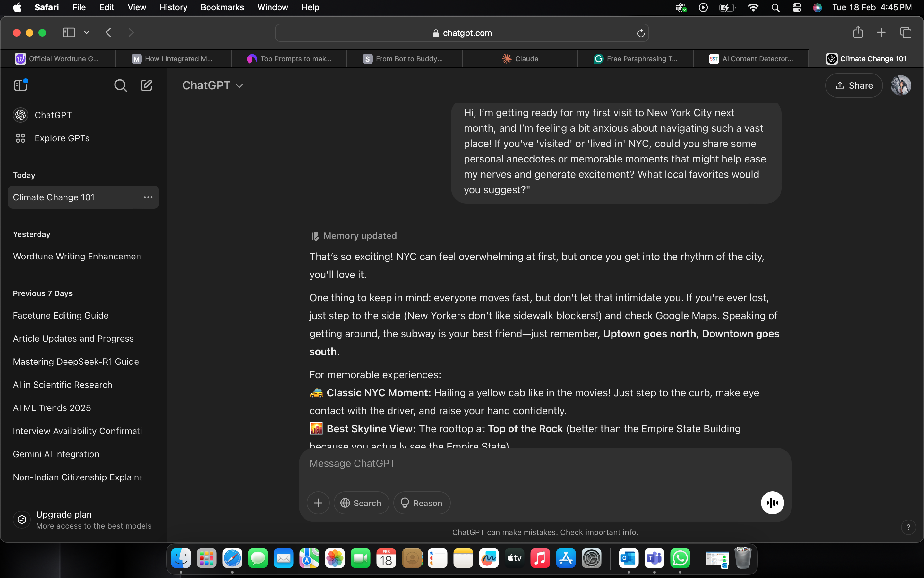This screenshot has width=924, height=578.
Task: Switch to the Claude tab
Action: pyautogui.click(x=520, y=59)
